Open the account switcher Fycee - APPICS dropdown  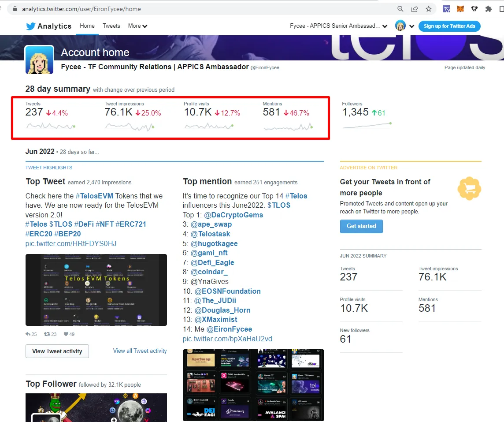(338, 26)
